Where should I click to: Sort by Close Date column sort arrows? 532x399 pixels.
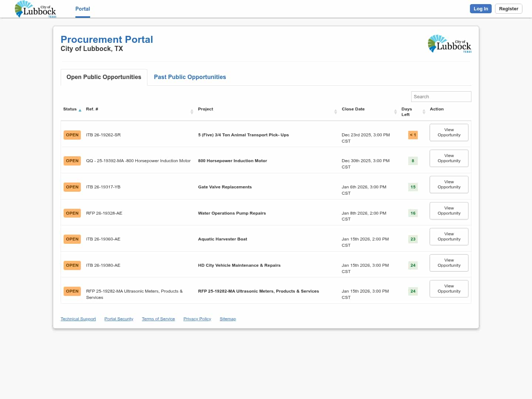(x=395, y=112)
